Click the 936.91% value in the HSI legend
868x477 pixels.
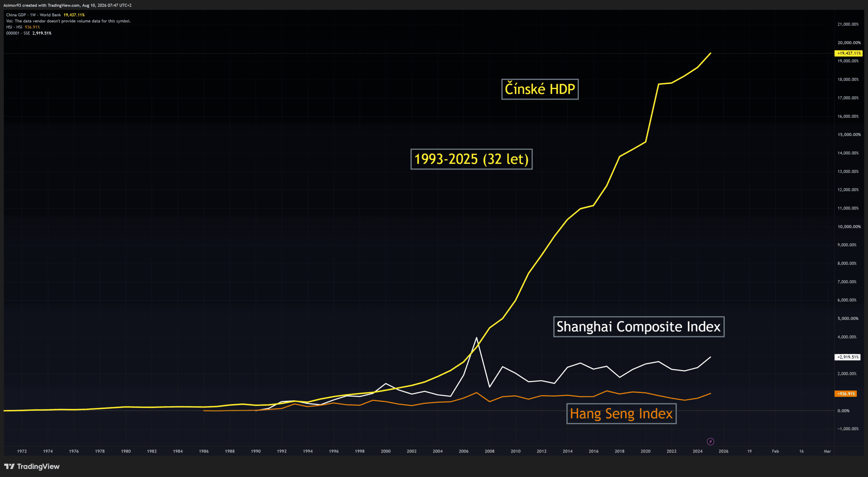[32, 27]
